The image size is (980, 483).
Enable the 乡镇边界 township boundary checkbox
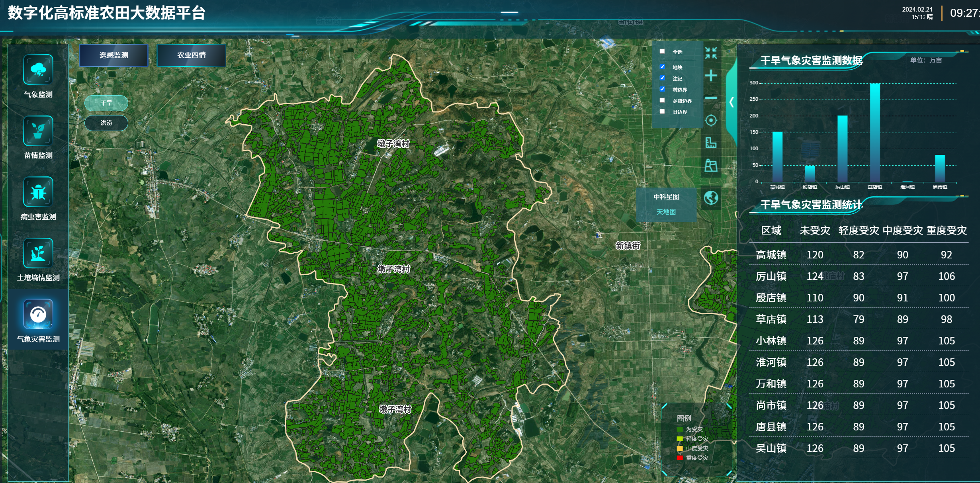point(662,100)
